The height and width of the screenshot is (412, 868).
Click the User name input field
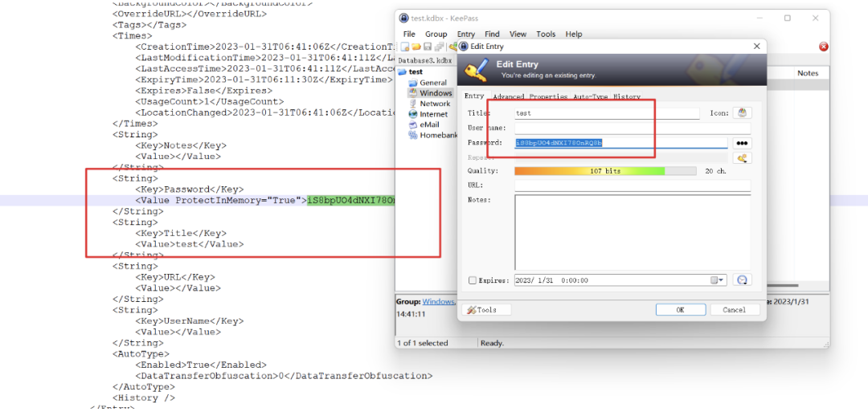(x=633, y=128)
